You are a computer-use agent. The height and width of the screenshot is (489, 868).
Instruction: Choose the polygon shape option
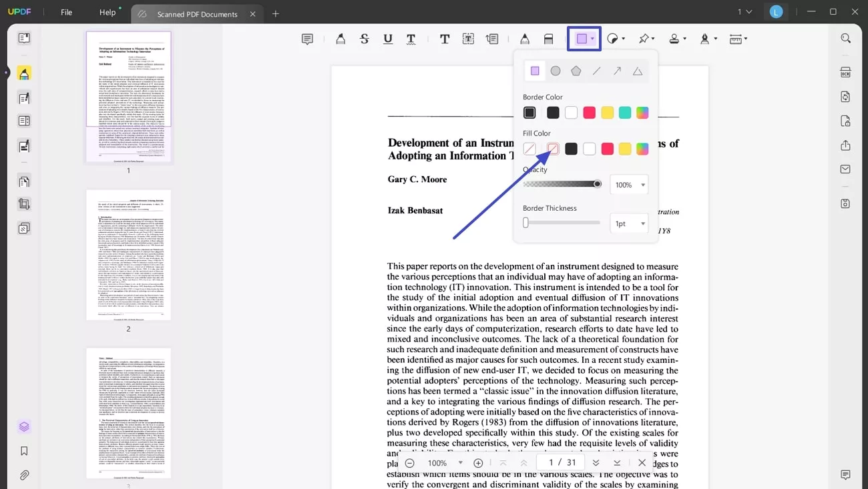[x=576, y=71]
